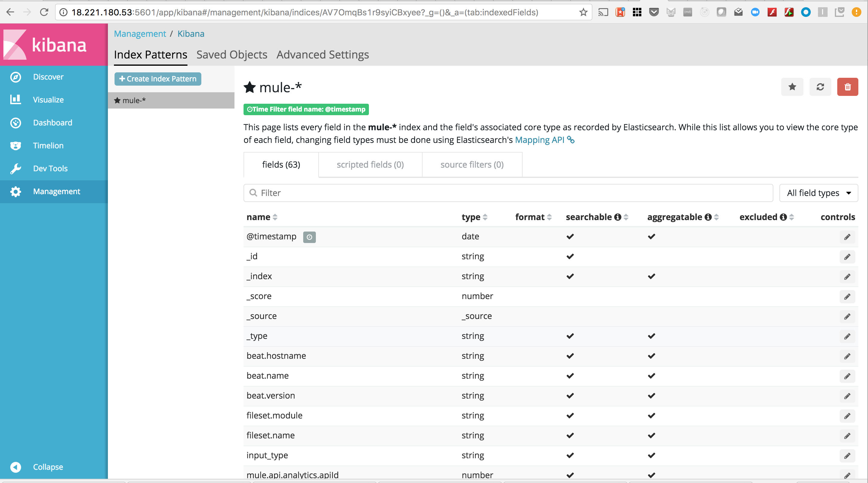Open the Visualize section
Image resolution: width=868 pixels, height=483 pixels.
[48, 99]
